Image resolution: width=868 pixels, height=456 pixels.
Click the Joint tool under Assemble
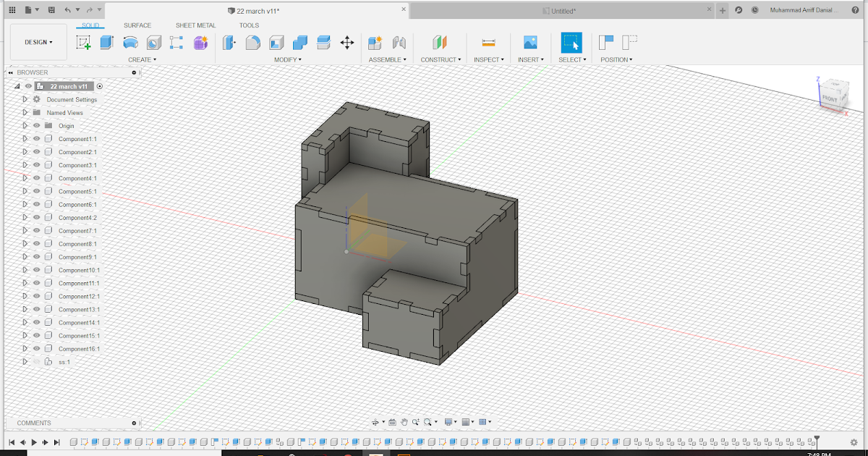tap(398, 42)
